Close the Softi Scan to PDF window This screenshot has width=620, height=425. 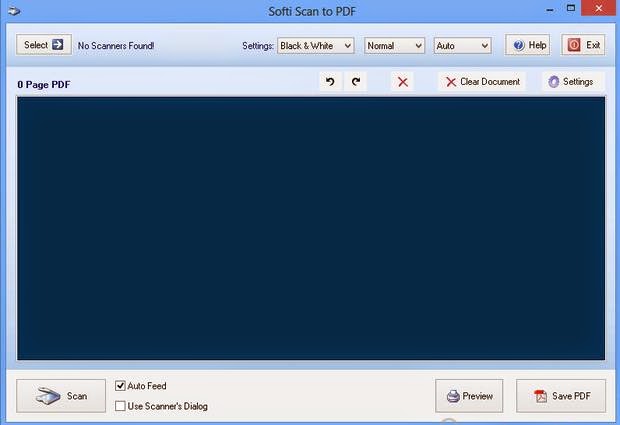(x=599, y=8)
